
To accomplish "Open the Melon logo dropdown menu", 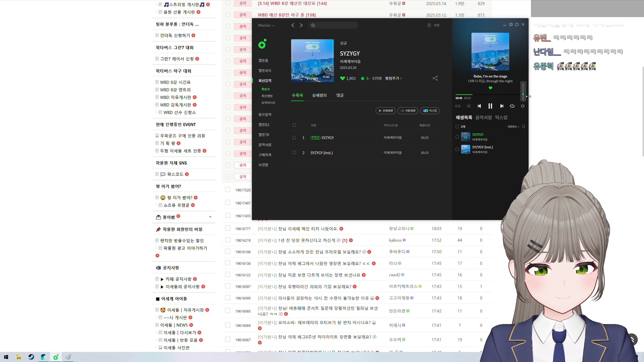I will click(266, 25).
